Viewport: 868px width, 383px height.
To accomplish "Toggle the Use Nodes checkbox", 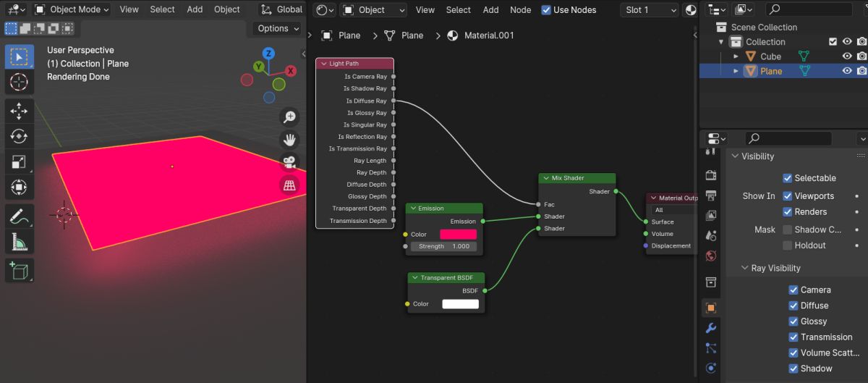I will (546, 9).
